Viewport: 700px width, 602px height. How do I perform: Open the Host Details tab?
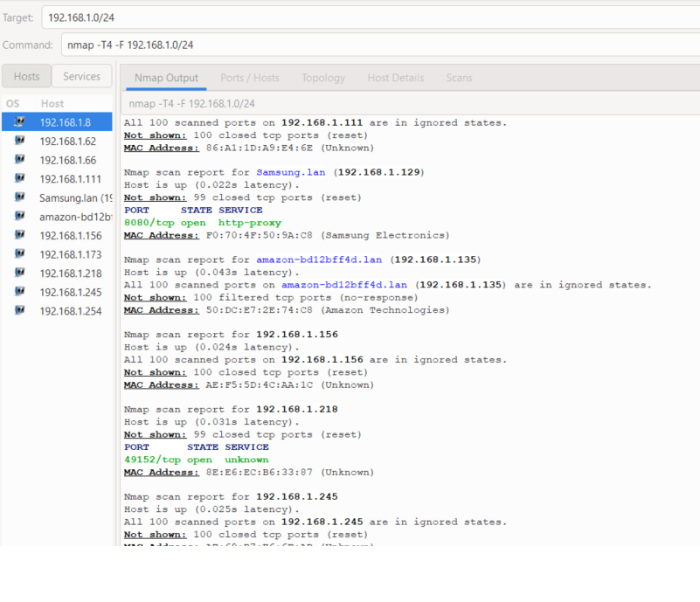pos(396,78)
